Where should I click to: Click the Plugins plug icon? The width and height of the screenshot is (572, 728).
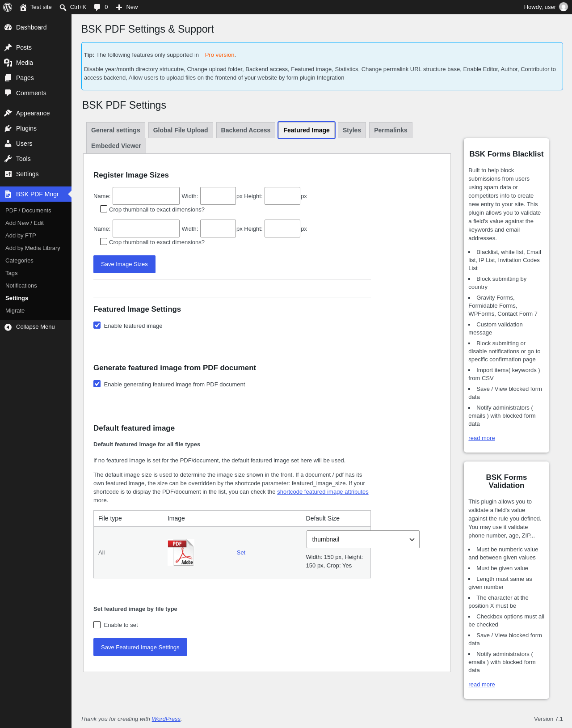pyautogui.click(x=8, y=128)
